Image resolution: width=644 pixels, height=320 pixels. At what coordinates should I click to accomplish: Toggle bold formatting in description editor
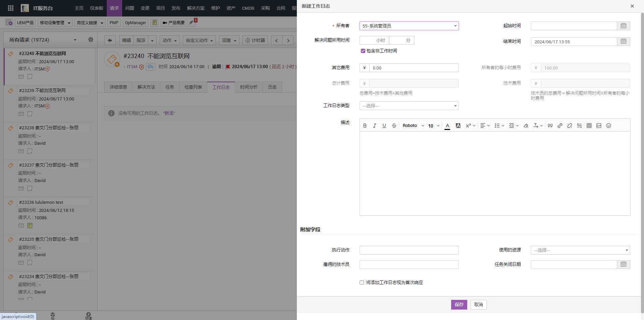tap(365, 126)
